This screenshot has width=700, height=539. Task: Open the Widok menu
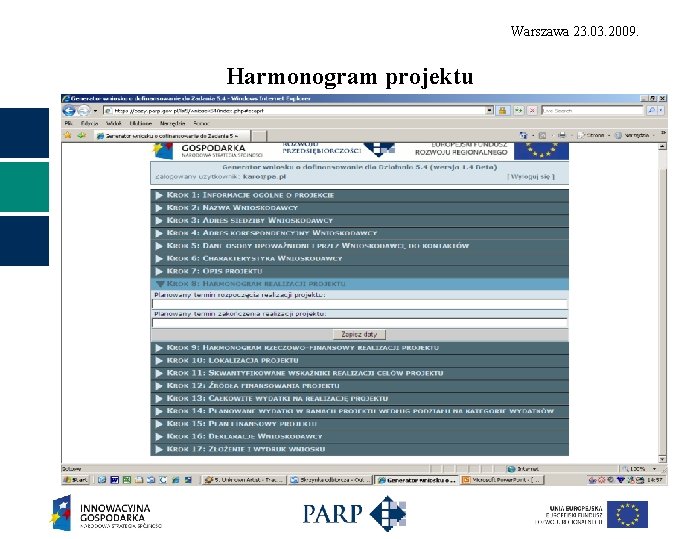pyautogui.click(x=114, y=123)
